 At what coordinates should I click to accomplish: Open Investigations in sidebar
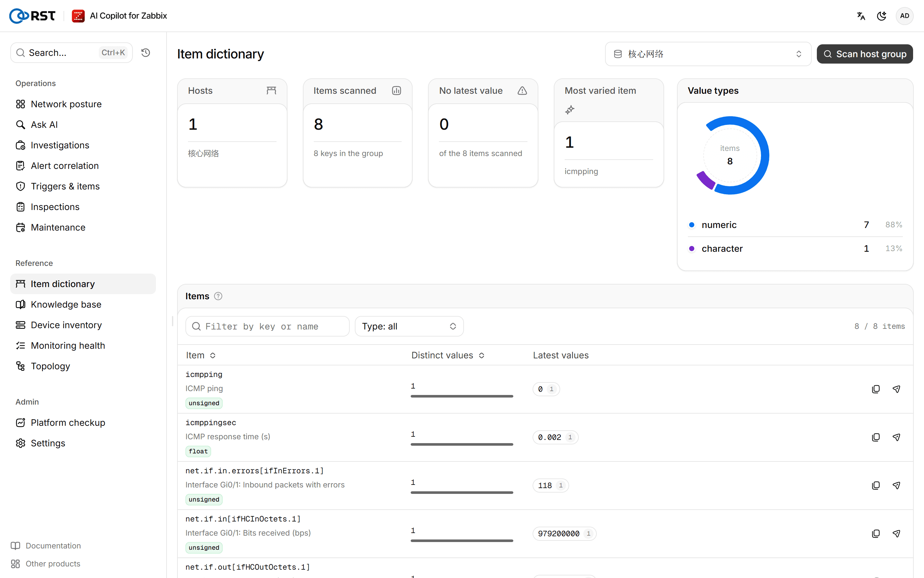pyautogui.click(x=83, y=145)
